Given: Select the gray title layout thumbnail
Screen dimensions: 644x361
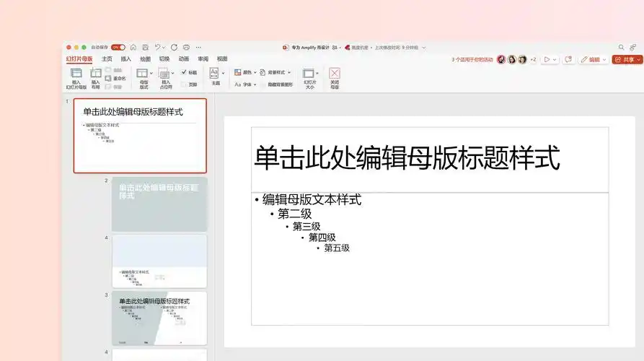Looking at the screenshot, I should tap(159, 204).
